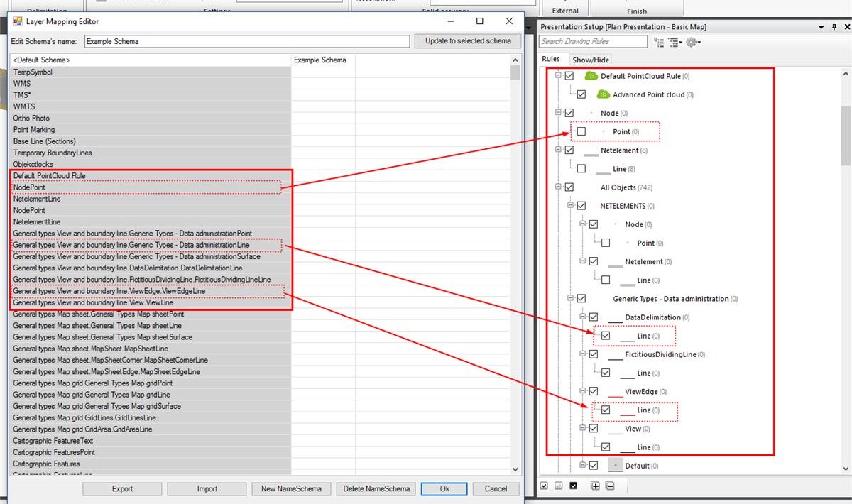
Task: Click the Edit Schema's name text field
Action: [x=246, y=42]
